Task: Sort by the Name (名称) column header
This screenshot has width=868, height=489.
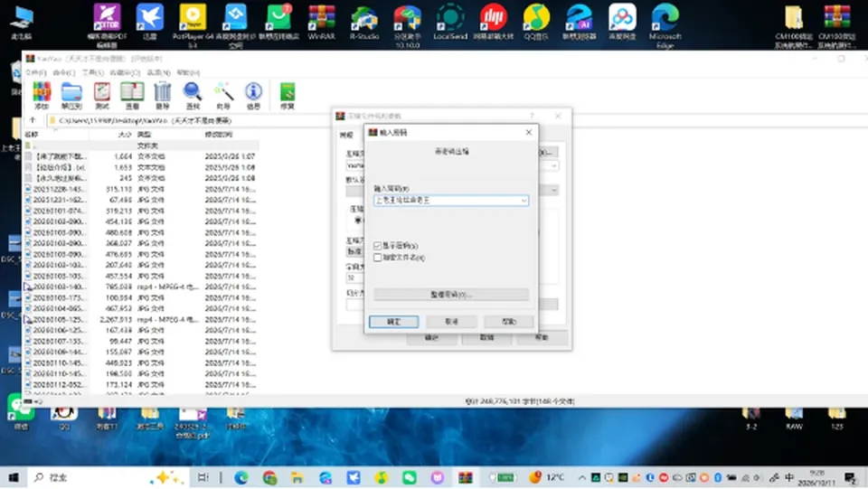Action: coord(55,135)
